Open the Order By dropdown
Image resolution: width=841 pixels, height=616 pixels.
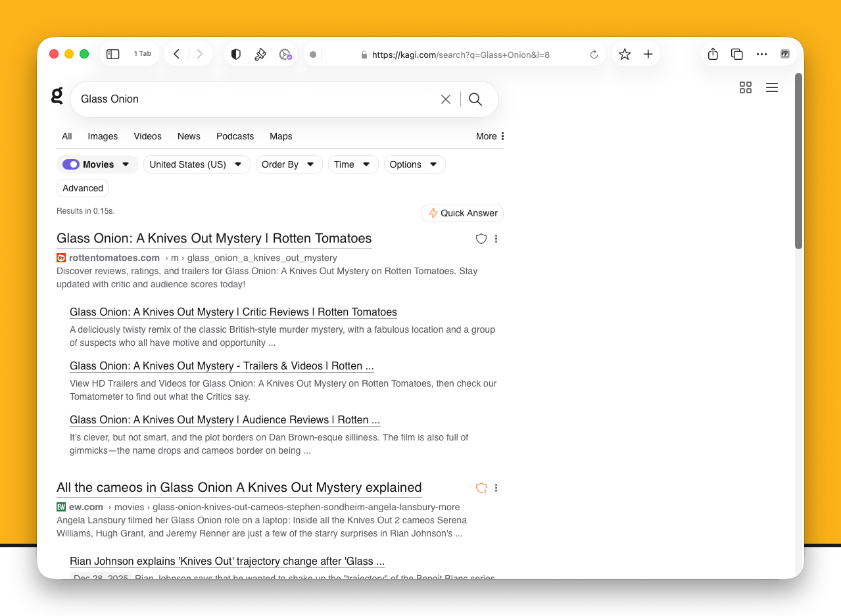289,164
